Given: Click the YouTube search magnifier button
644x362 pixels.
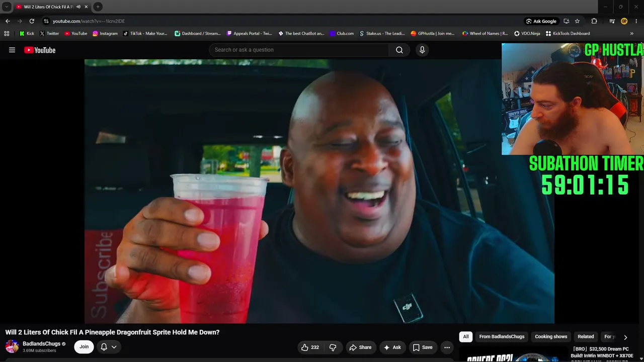Looking at the screenshot, I should coord(399,50).
